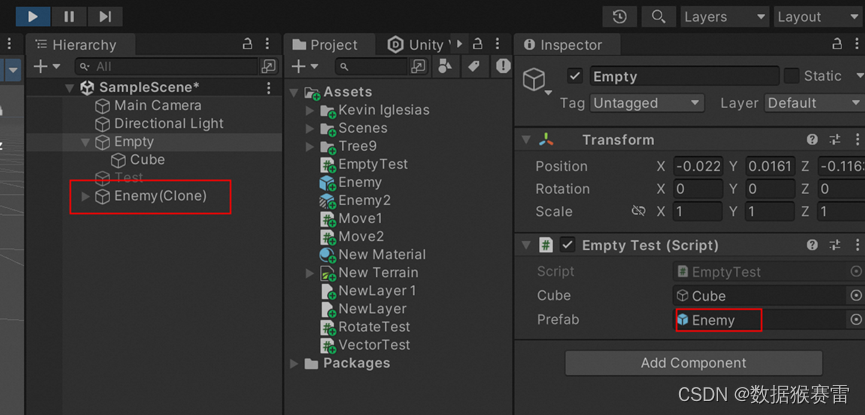Toggle the Inspector panel lock icon
This screenshot has width=865, height=415.
(837, 44)
